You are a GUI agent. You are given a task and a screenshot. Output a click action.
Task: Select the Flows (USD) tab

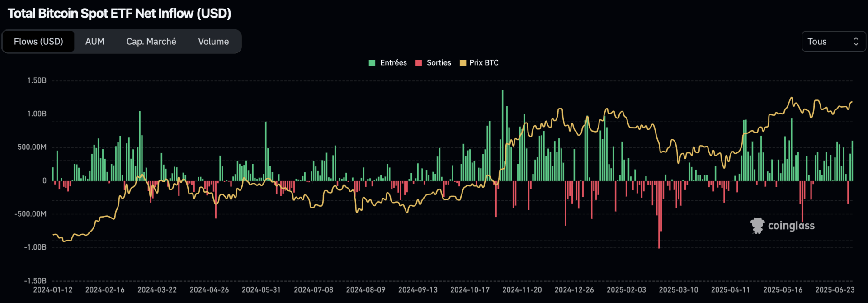[38, 42]
